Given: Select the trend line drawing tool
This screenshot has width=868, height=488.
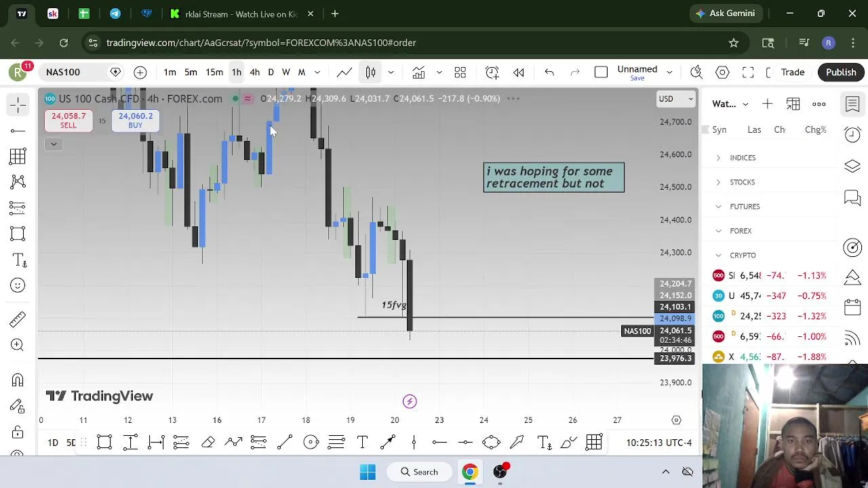Looking at the screenshot, I should click(x=18, y=130).
